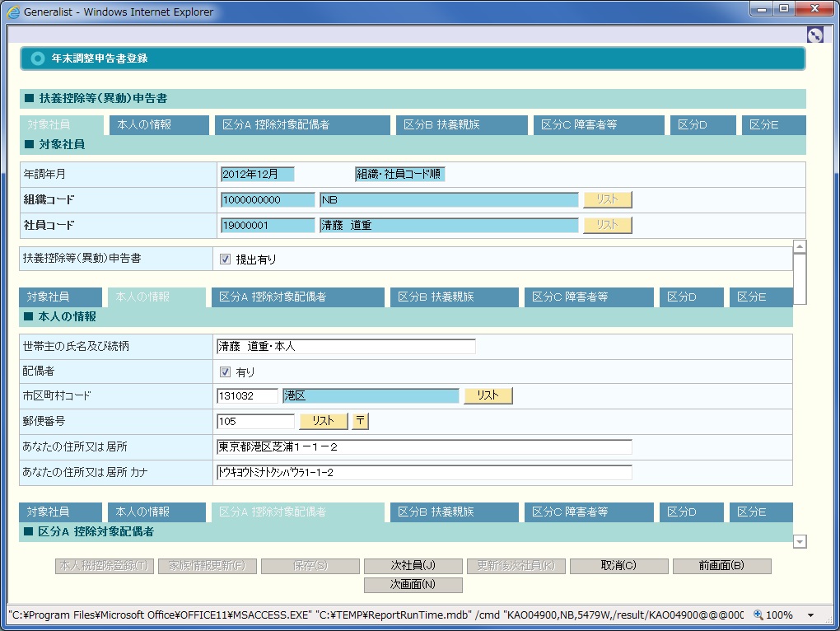Toggle the 提出有り checkbox
The image size is (840, 631).
tap(225, 259)
